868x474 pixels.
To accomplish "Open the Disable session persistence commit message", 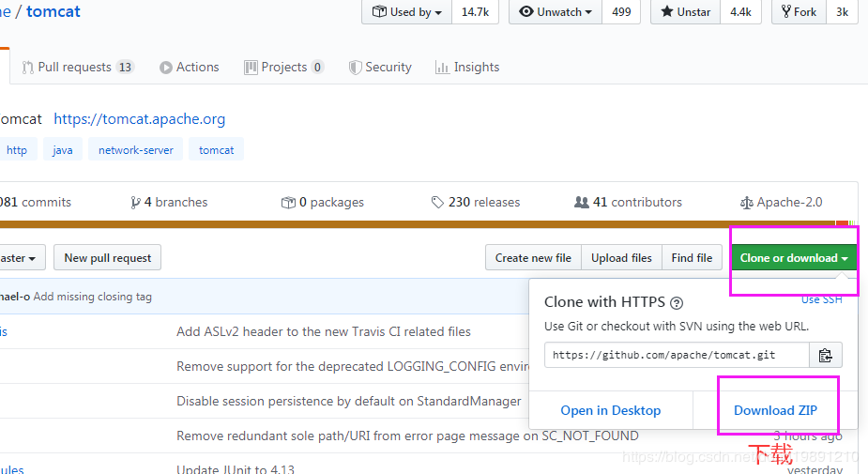I will [349, 401].
